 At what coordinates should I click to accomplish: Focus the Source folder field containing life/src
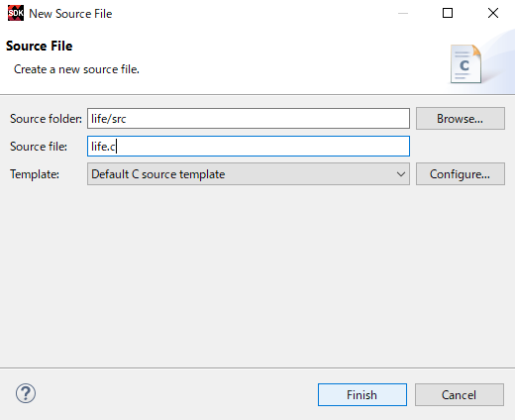249,119
